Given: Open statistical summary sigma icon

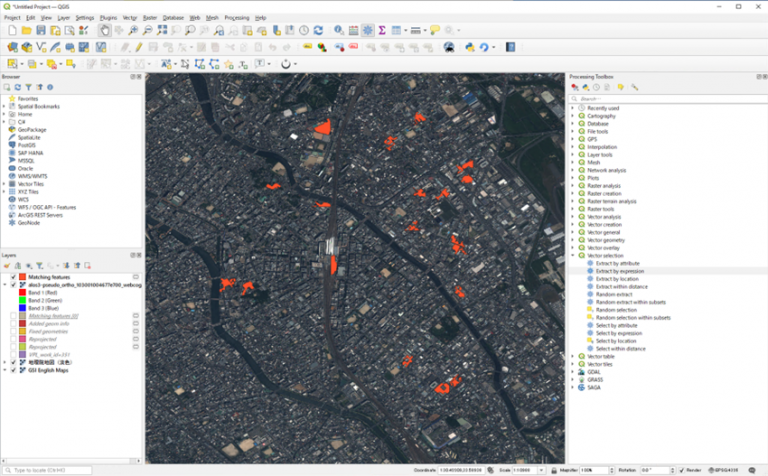Looking at the screenshot, I should pos(382,30).
